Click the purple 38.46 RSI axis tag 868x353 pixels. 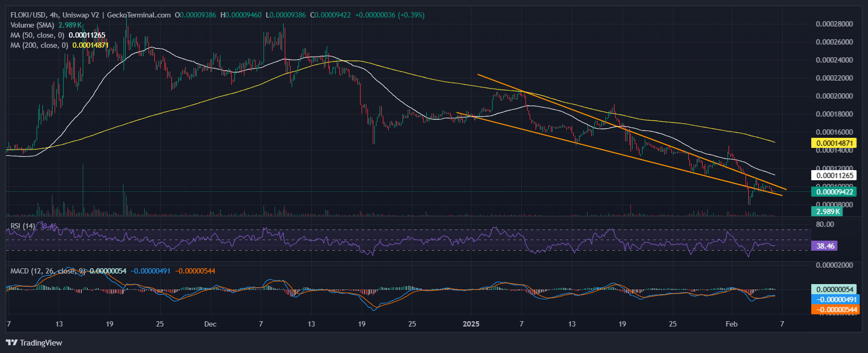pyautogui.click(x=825, y=246)
